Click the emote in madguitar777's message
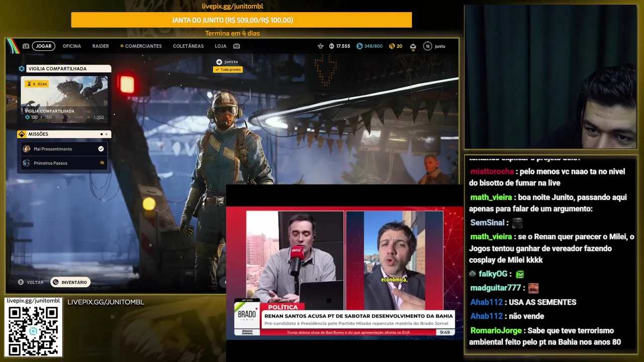The width and height of the screenshot is (644, 362). (533, 288)
